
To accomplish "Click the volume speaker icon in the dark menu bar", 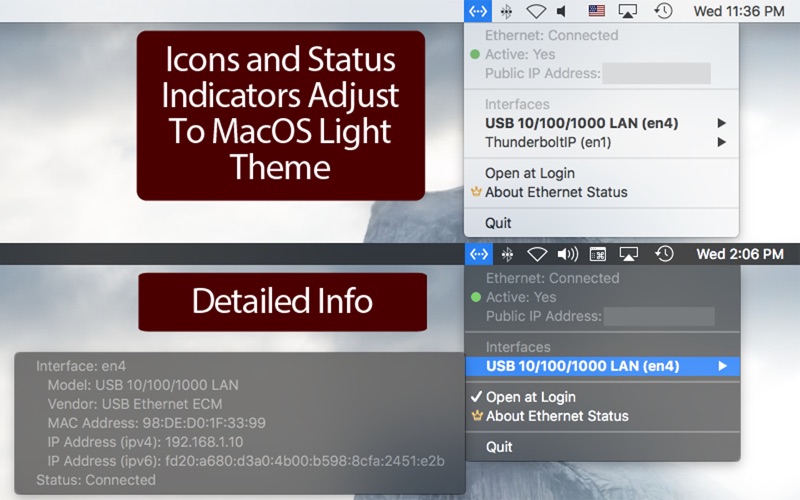I will 568,254.
